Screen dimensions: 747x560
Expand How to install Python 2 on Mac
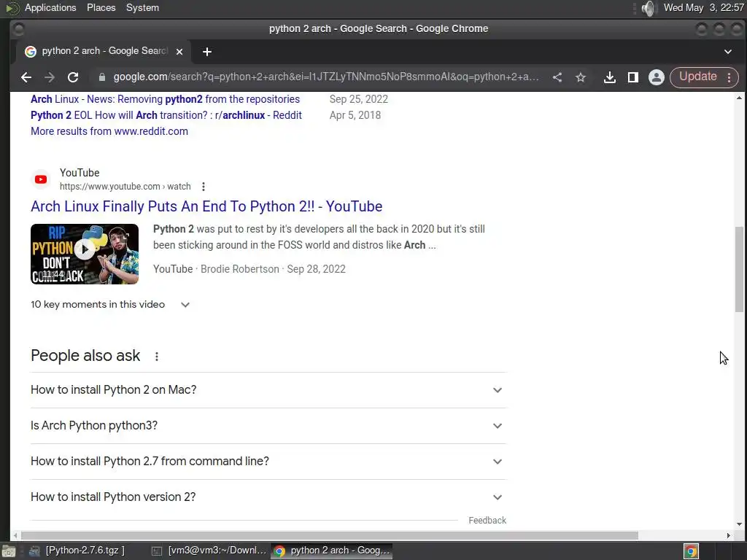point(268,390)
